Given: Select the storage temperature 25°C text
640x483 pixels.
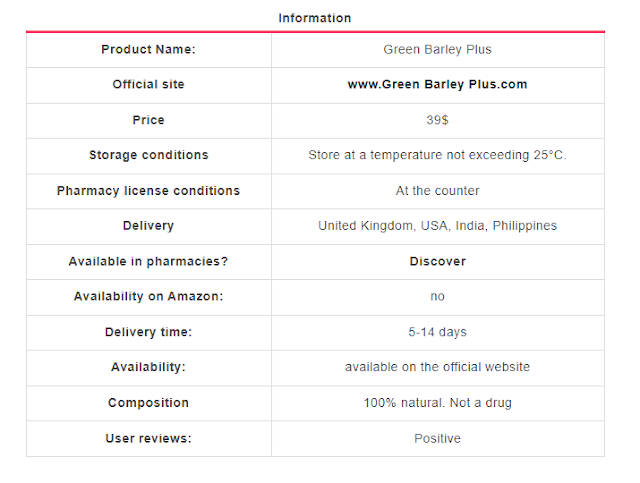Looking at the screenshot, I should coord(437,155).
